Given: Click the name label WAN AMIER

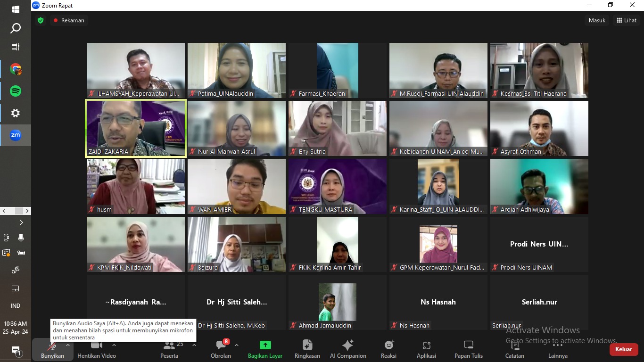Looking at the screenshot, I should click(215, 210).
